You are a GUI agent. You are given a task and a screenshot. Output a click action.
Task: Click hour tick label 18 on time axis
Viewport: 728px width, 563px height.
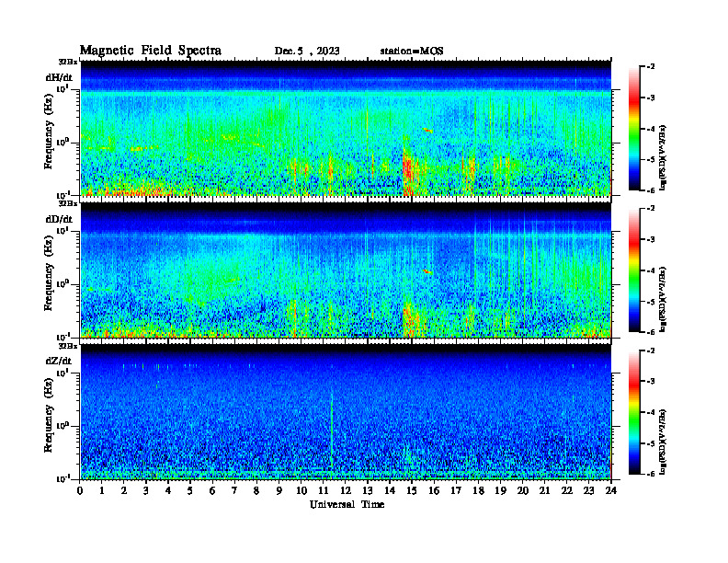coord(479,491)
